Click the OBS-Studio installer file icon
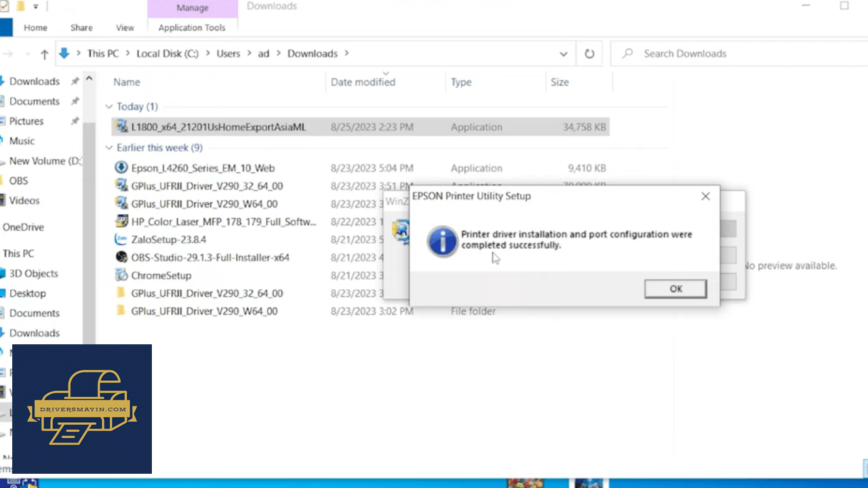Viewport: 868px width, 488px height. click(121, 258)
